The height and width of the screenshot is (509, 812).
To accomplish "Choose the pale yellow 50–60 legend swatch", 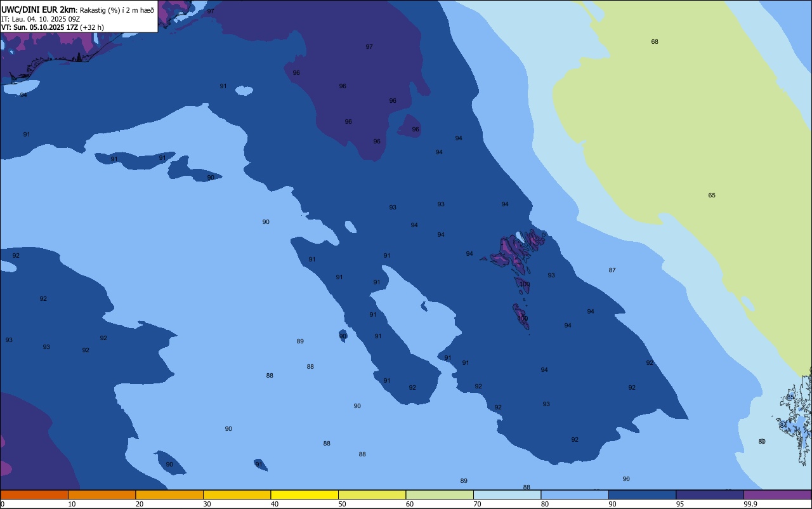I will (x=372, y=494).
